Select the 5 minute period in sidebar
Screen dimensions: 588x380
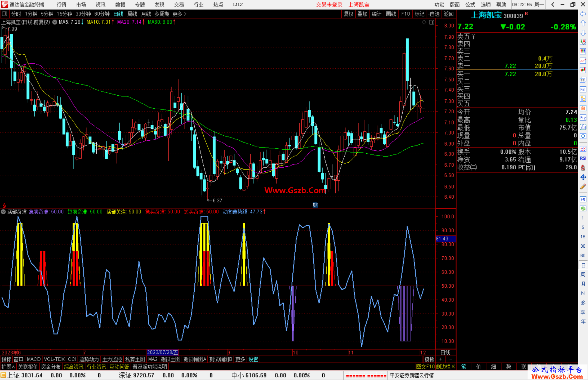583,227
